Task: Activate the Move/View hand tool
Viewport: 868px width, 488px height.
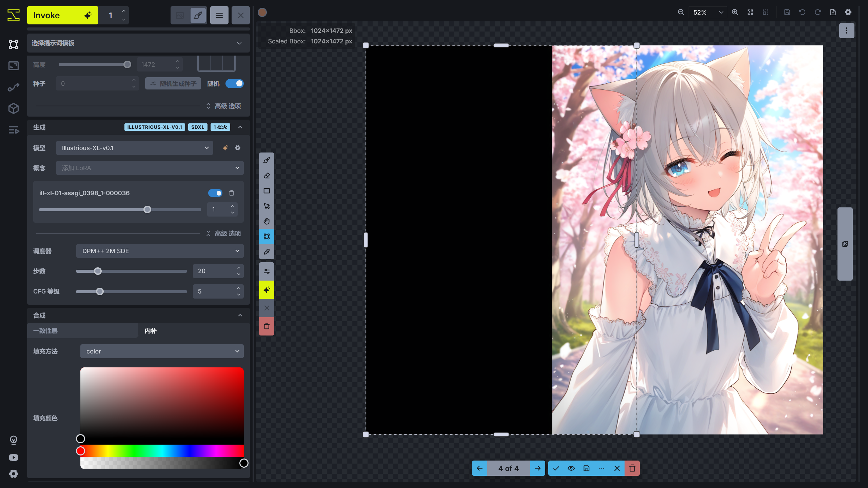Action: pyautogui.click(x=267, y=221)
